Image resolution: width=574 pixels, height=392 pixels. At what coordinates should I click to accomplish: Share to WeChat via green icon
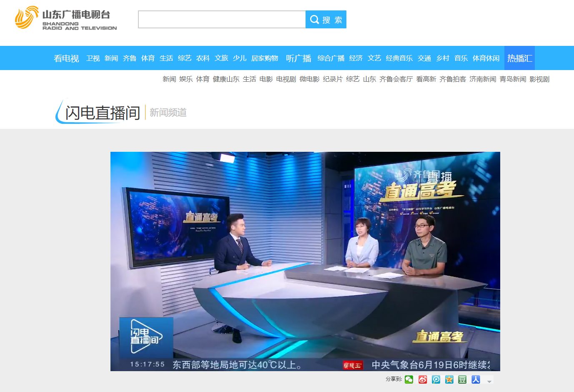click(409, 379)
